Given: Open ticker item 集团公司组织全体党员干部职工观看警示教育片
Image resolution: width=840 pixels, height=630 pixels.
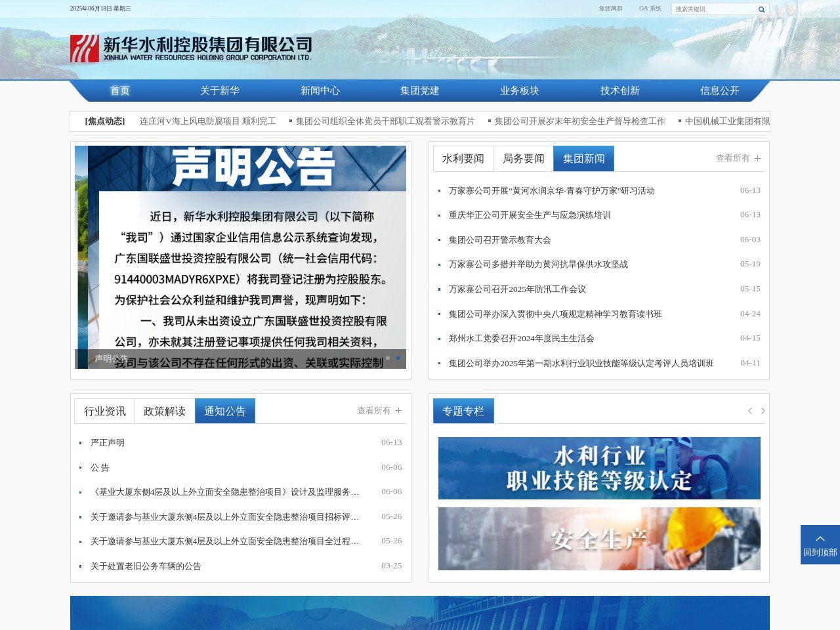Looking at the screenshot, I should (385, 121).
